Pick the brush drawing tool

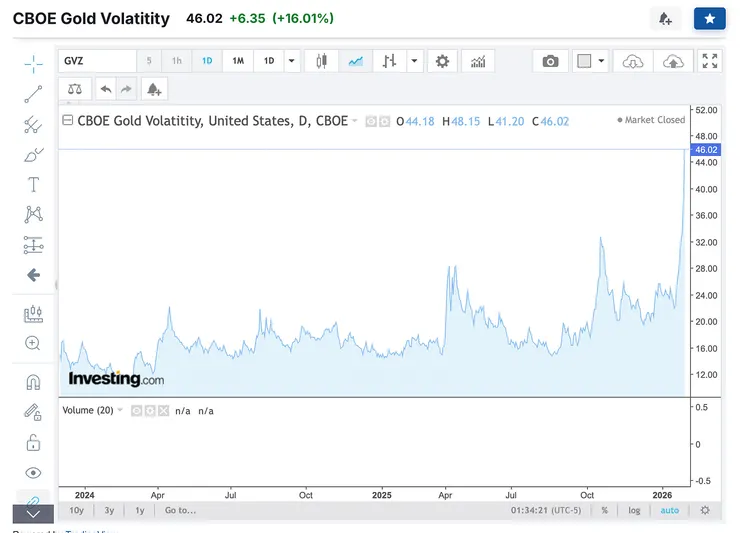[x=34, y=154]
